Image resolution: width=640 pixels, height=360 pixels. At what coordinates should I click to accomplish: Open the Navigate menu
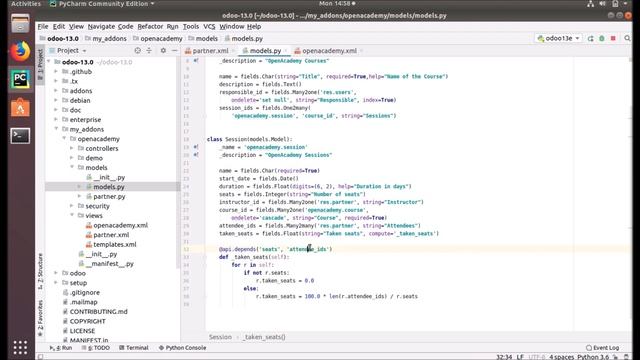coord(101,27)
